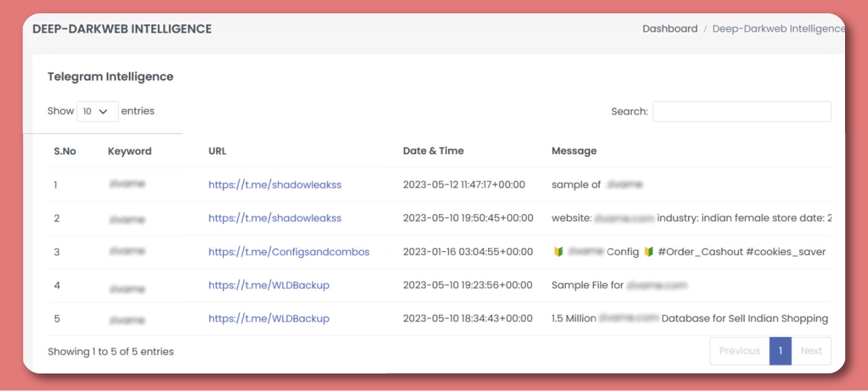Sort by S.No column header
The width and height of the screenshot is (868, 392).
point(64,151)
